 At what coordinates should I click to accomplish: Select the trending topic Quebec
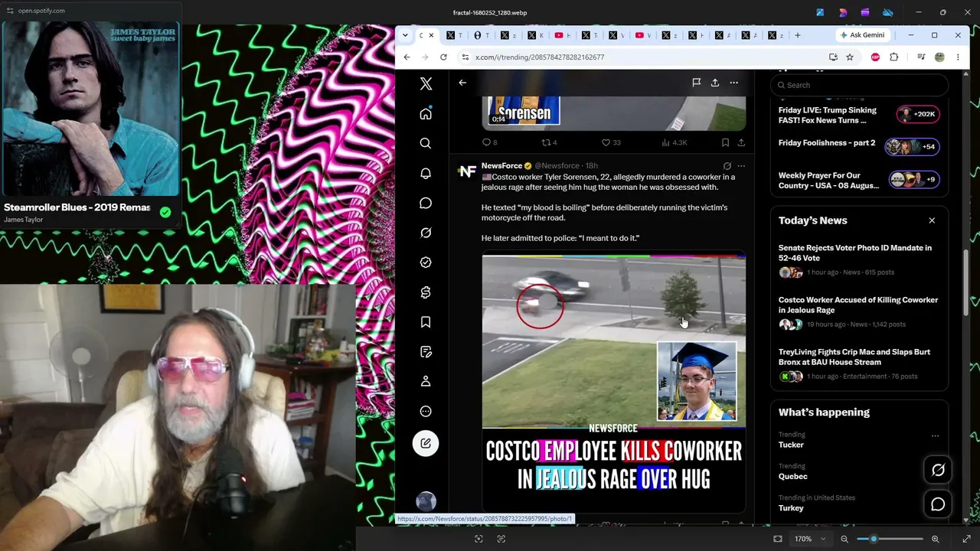[793, 476]
